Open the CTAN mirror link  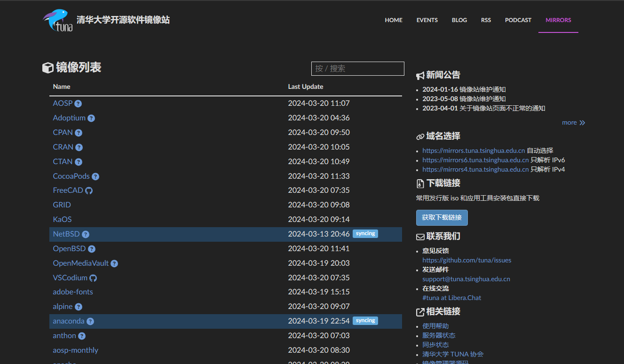point(63,162)
